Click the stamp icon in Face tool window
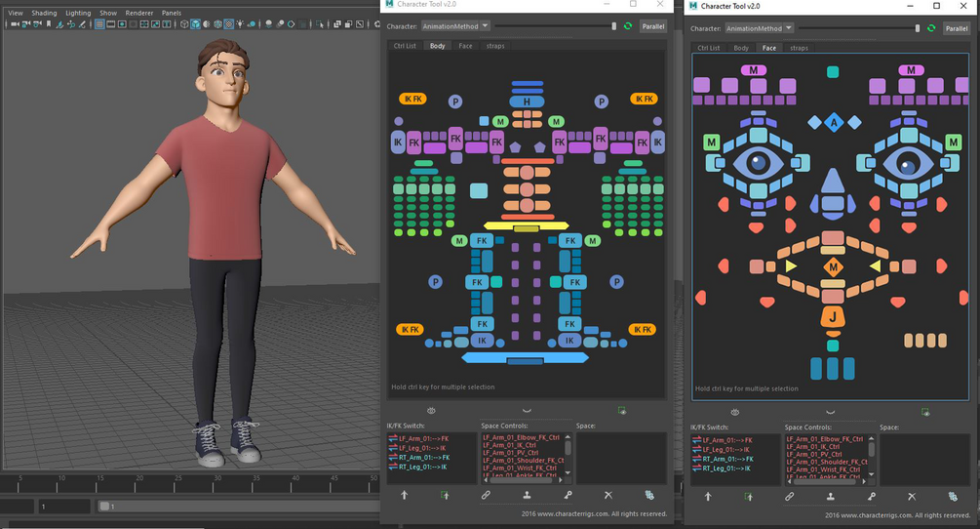This screenshot has width=980, height=529. [831, 497]
